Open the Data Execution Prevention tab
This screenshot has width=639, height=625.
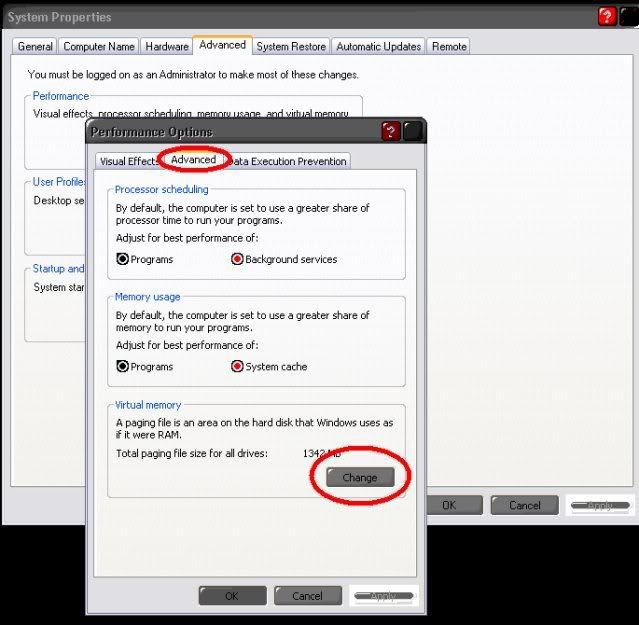point(290,161)
